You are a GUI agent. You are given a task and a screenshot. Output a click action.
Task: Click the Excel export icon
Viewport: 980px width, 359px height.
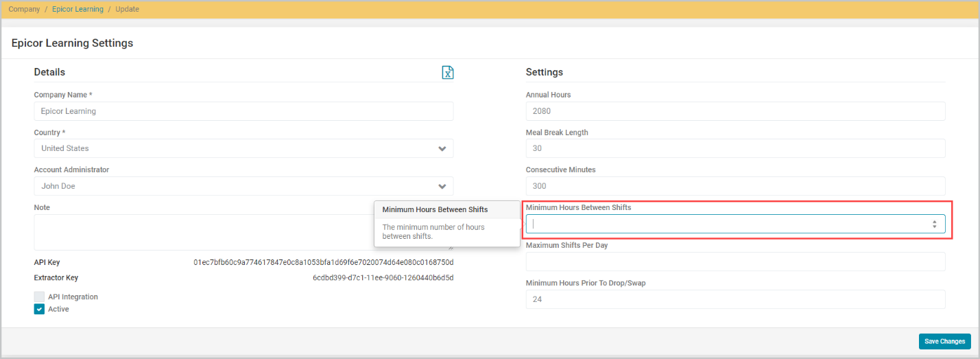pos(448,72)
